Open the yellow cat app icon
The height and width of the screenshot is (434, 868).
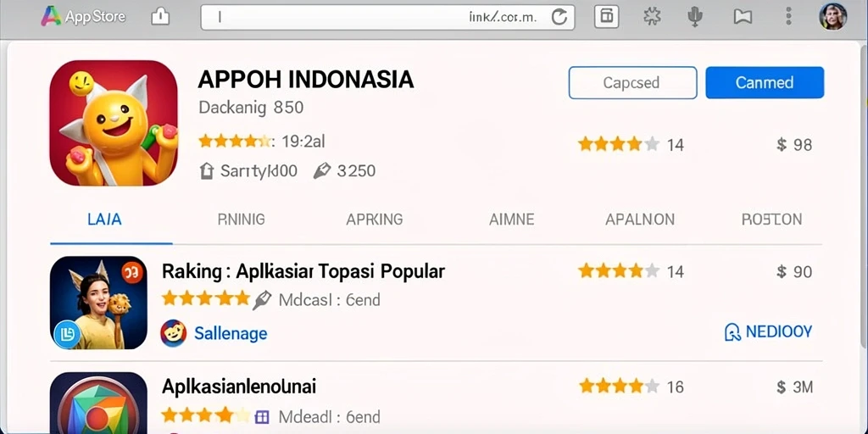[114, 123]
